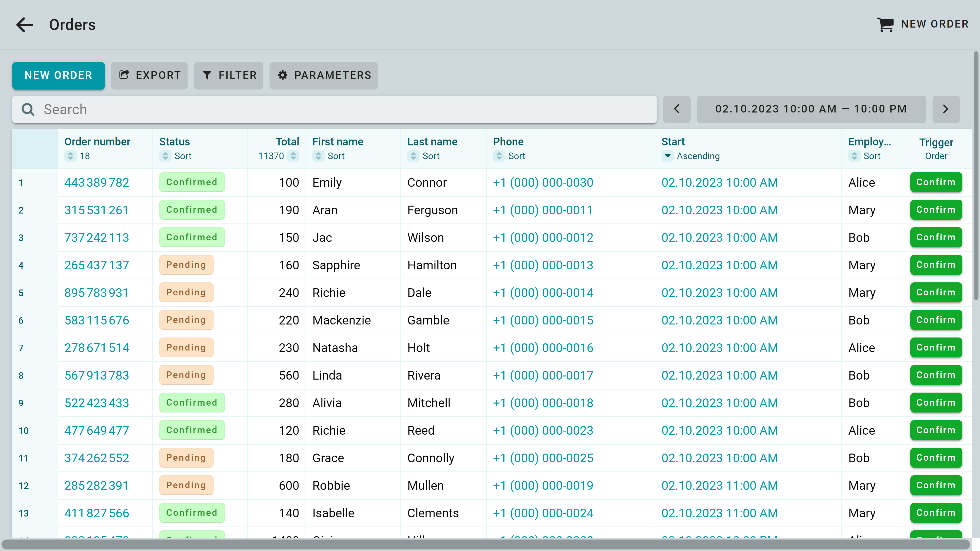Image resolution: width=980 pixels, height=551 pixels.
Task: Confirm Robbie Mullen's order
Action: pyautogui.click(x=936, y=485)
